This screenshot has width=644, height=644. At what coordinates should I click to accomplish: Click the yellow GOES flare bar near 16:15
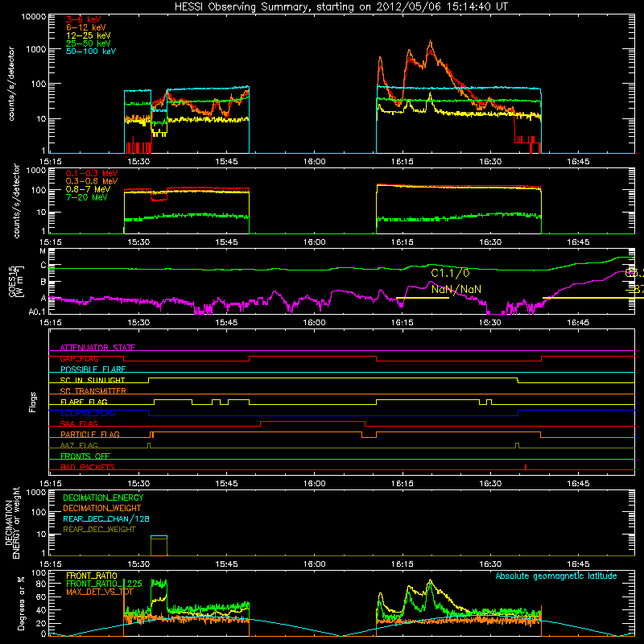tap(422, 298)
